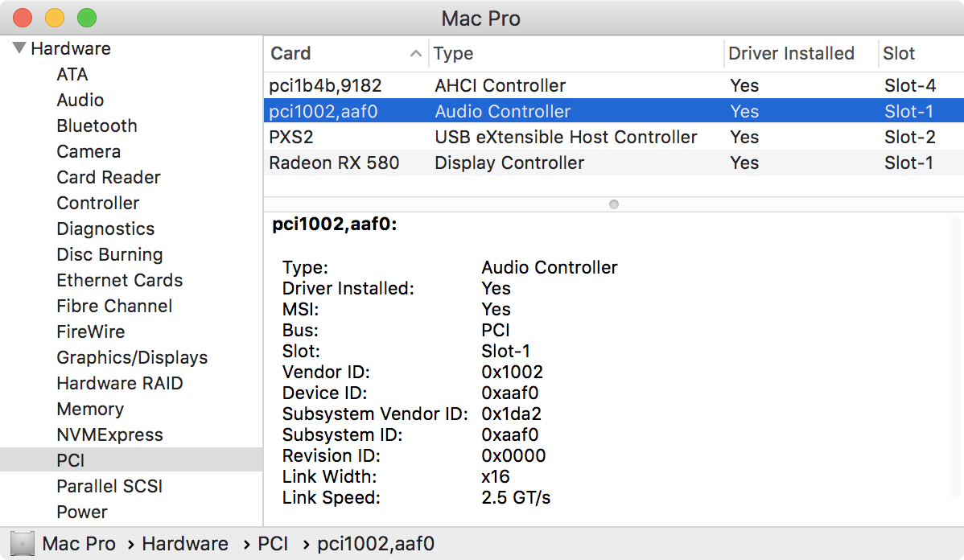Screen dimensions: 964x560
Task: Open Diagnostics in the sidebar
Action: coord(105,229)
